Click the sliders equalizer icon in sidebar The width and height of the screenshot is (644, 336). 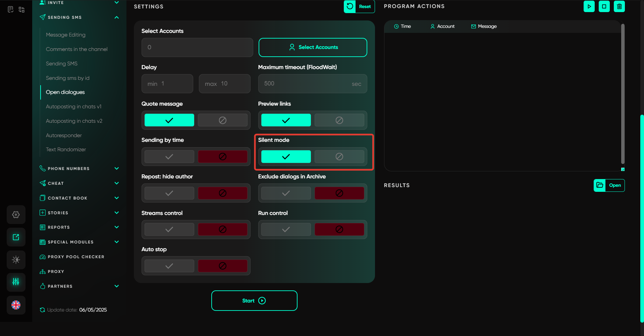(x=16, y=282)
